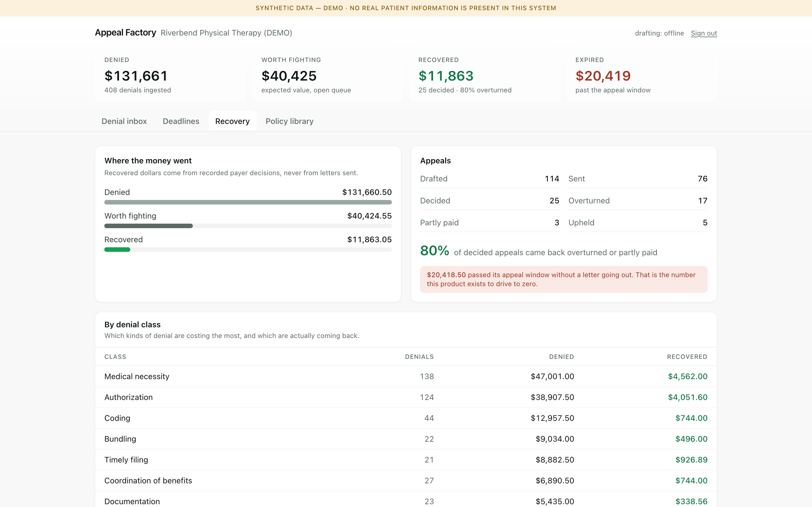Click the Worth Fighting summary card
The height and width of the screenshot is (507, 812).
click(x=328, y=75)
